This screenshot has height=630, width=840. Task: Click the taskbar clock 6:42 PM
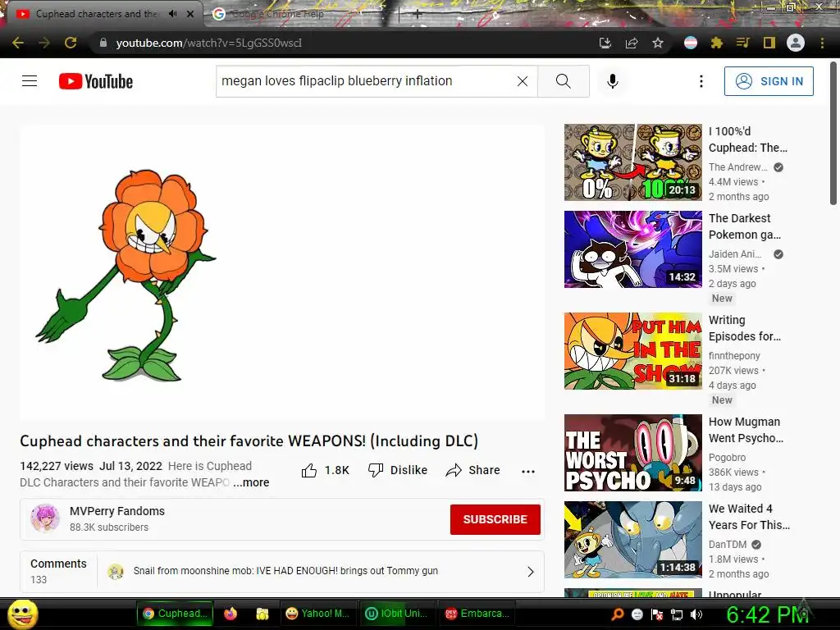[767, 614]
